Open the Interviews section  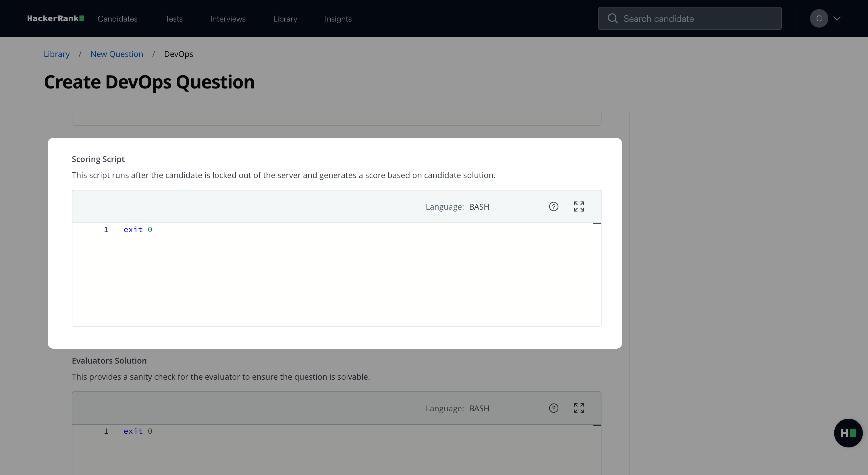coord(228,19)
